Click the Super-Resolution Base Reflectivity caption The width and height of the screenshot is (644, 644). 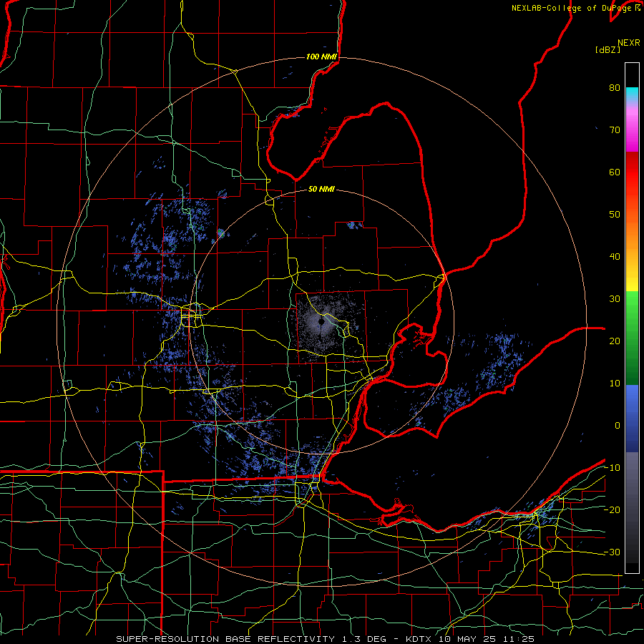pos(225,639)
